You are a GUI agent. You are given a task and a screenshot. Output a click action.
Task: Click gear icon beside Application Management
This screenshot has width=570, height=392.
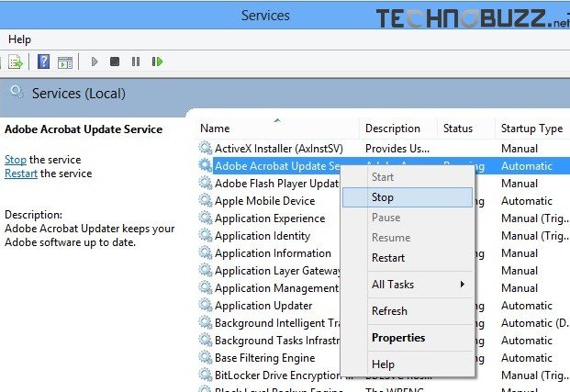coord(206,287)
